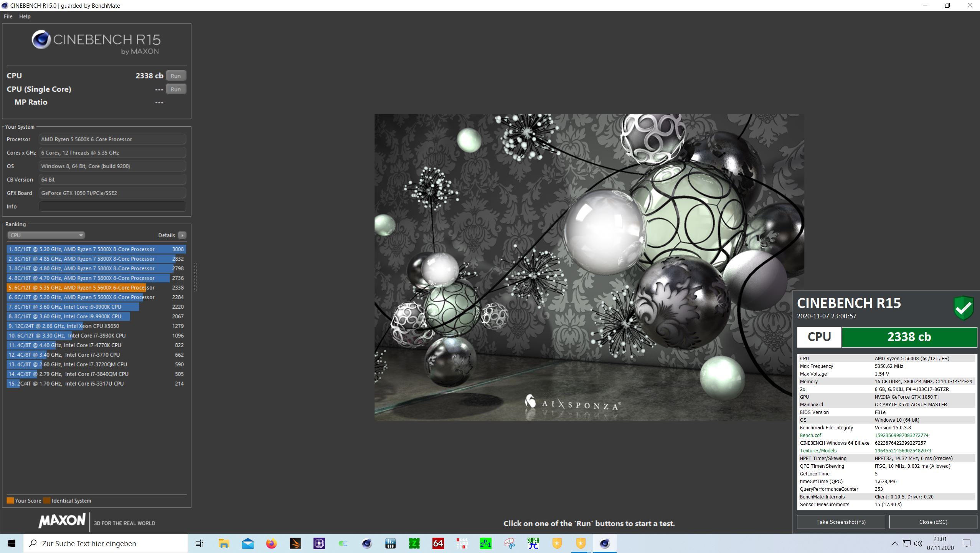Open first Cinebench icon in taskbar
The height and width of the screenshot is (553, 980).
tap(366, 543)
